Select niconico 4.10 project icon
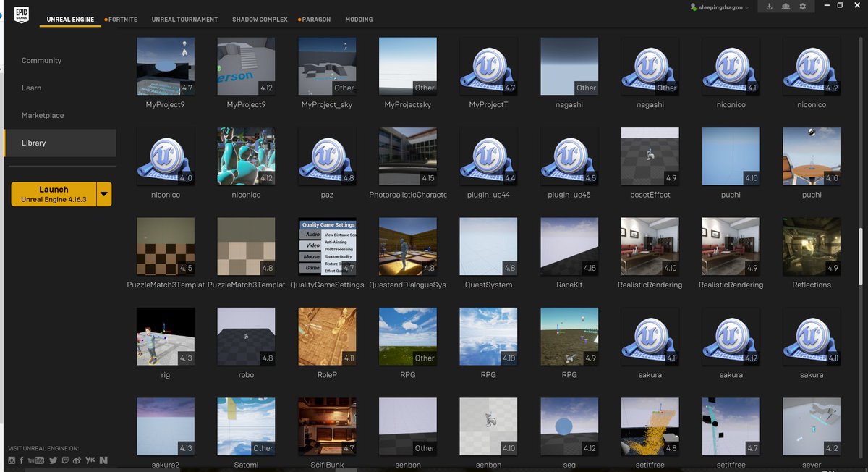868x472 pixels. coord(166,156)
